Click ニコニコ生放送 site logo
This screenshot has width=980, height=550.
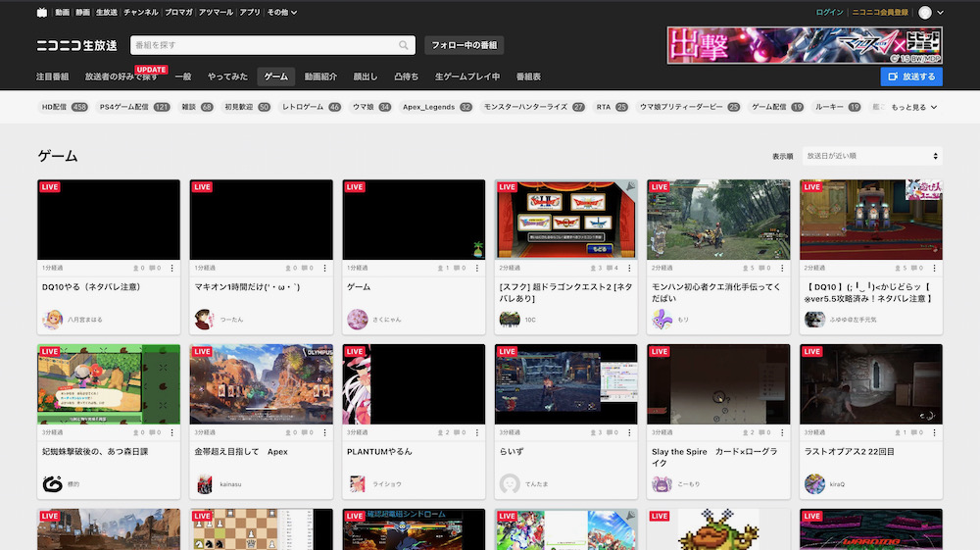pyautogui.click(x=76, y=46)
